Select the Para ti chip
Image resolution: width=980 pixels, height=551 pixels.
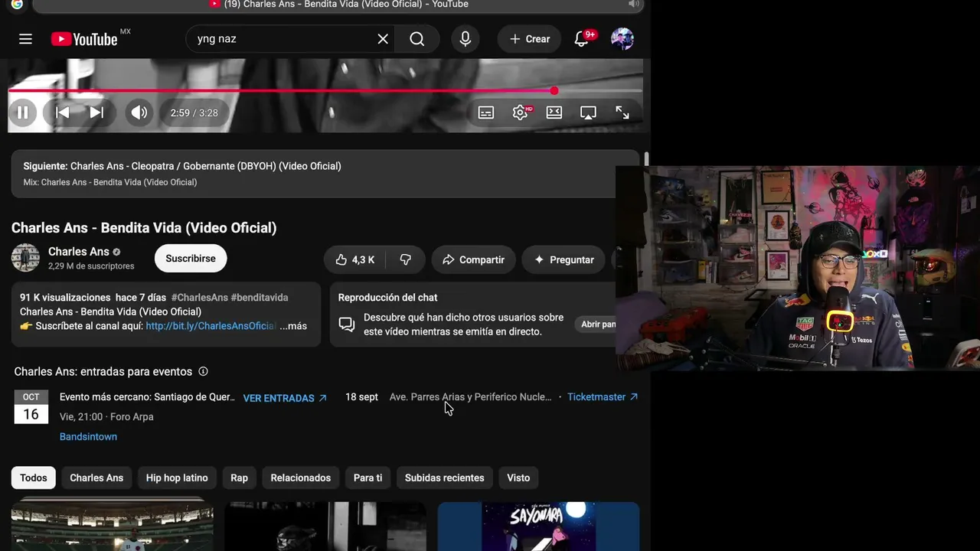pos(367,478)
